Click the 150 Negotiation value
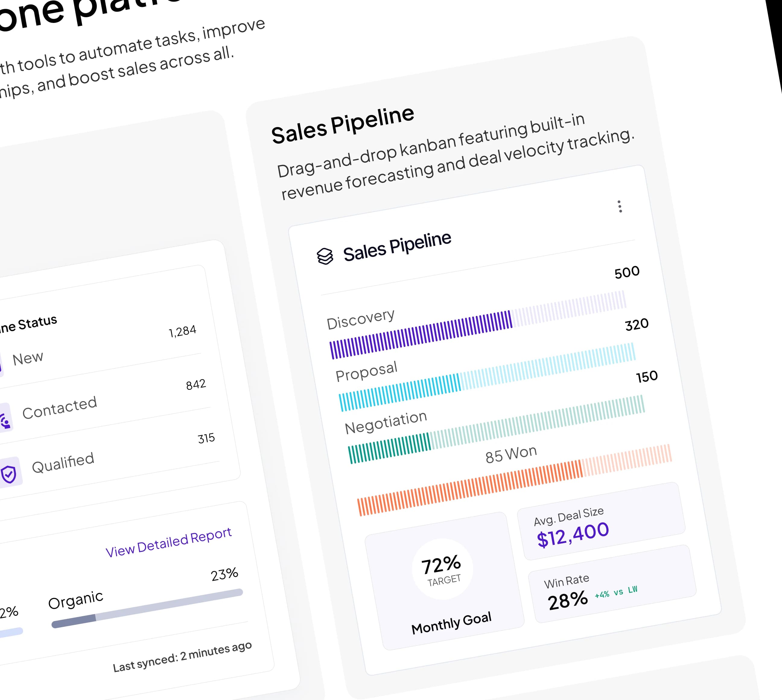Screen dimensions: 782x700 647,377
